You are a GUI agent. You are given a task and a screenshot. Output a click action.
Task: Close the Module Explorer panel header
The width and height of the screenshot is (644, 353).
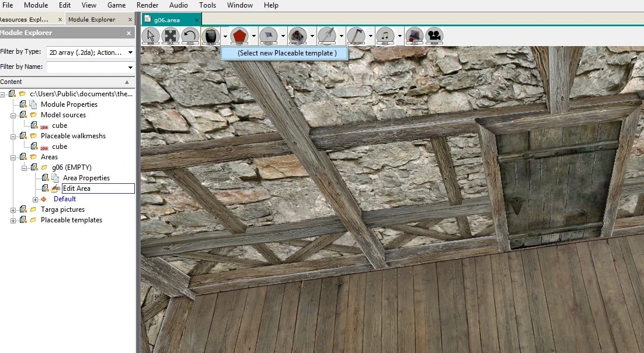point(128,33)
